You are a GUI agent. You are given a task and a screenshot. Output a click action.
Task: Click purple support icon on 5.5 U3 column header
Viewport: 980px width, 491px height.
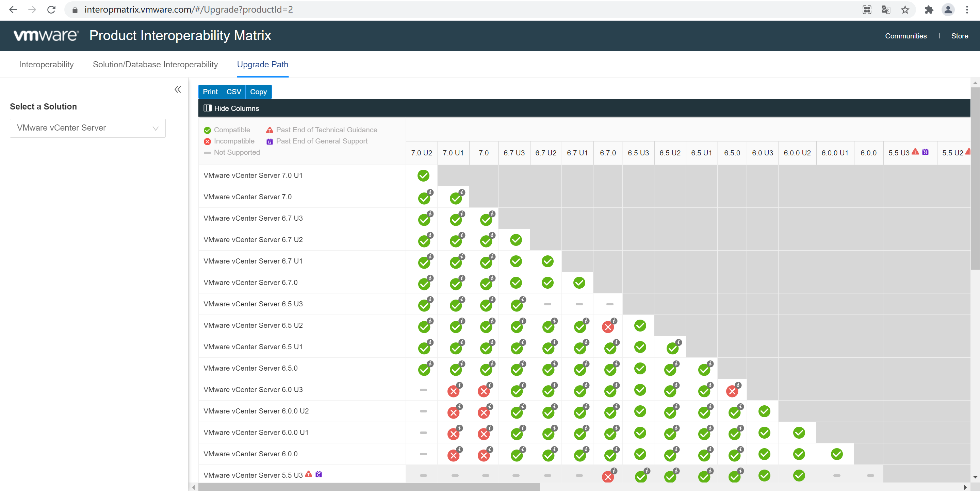[x=925, y=152]
